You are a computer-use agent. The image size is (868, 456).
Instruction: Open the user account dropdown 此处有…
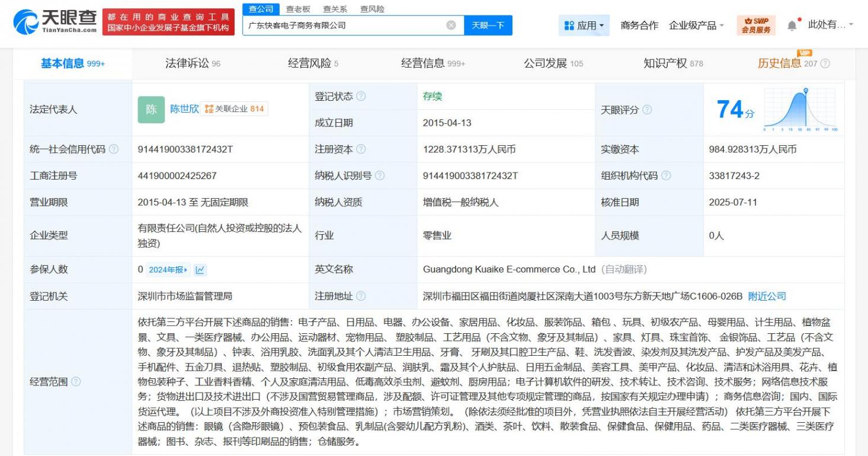tap(830, 25)
